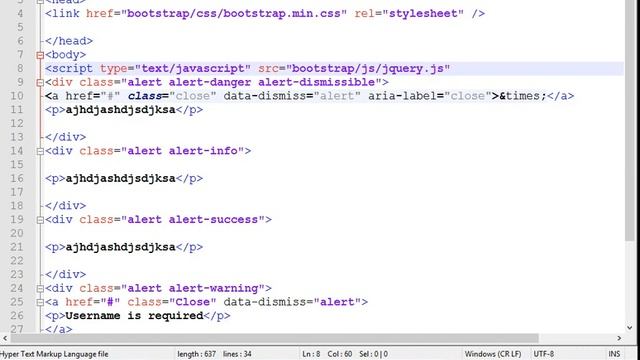The height and width of the screenshot is (360, 640).
Task: Click the '&times;' entity on line 10
Action: coord(523,96)
